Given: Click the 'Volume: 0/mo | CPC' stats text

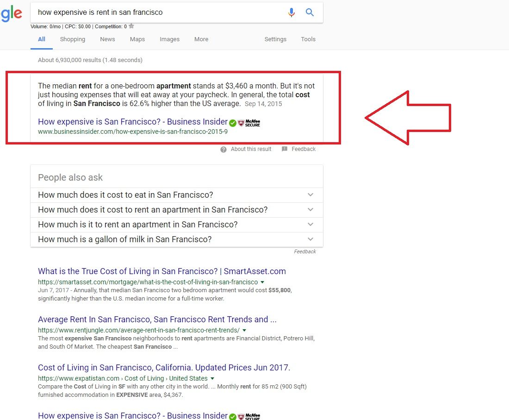Looking at the screenshot, I should coord(79,27).
